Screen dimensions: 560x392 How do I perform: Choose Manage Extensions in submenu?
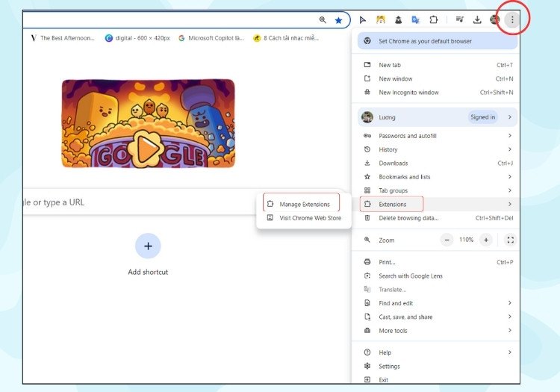tap(304, 204)
